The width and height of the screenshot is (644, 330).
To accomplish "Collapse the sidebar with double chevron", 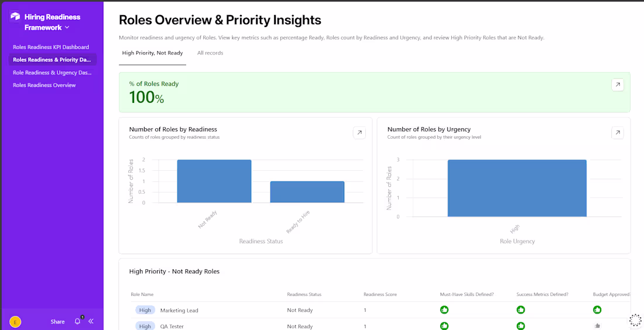I will pos(91,321).
